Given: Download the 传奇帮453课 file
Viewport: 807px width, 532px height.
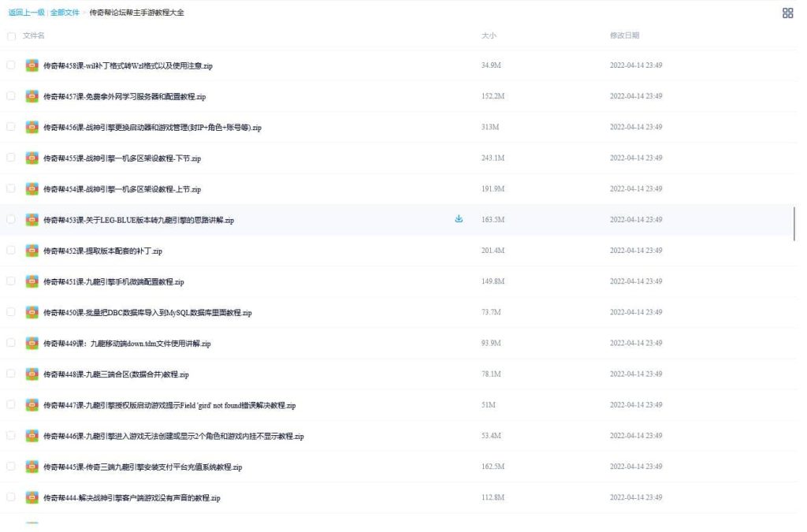Looking at the screenshot, I should 459,219.
